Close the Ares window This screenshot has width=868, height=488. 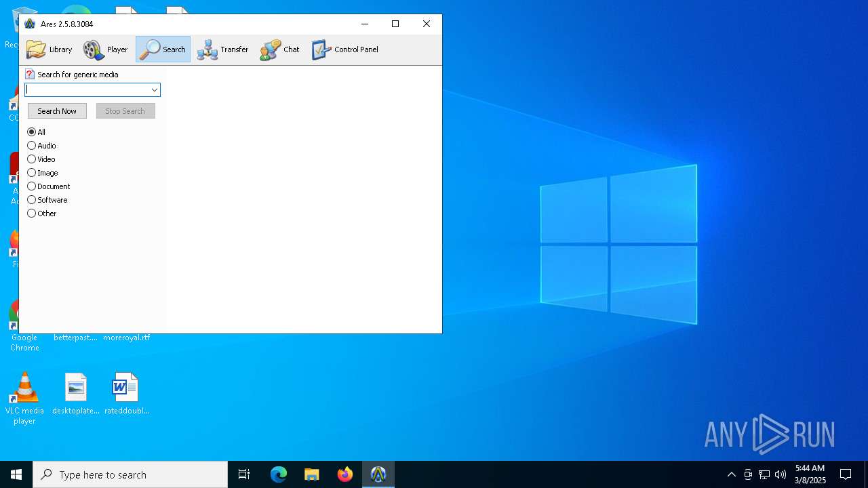[427, 24]
